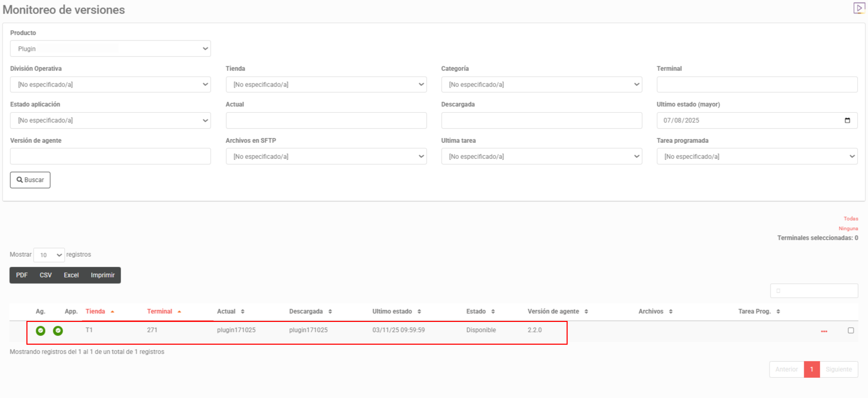
Task: Open the Archivos en SFTP dropdown
Action: 326,156
